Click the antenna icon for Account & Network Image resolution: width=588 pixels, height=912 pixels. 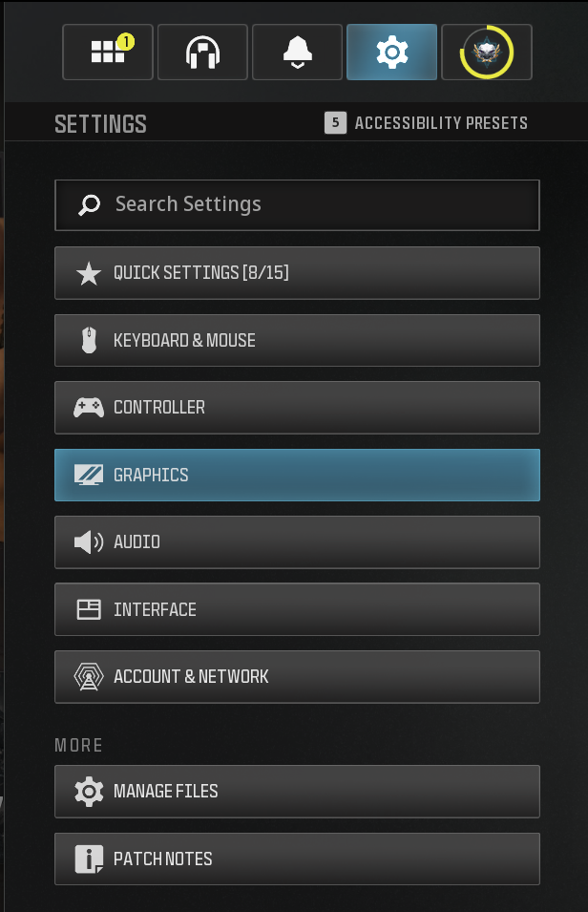[89, 677]
